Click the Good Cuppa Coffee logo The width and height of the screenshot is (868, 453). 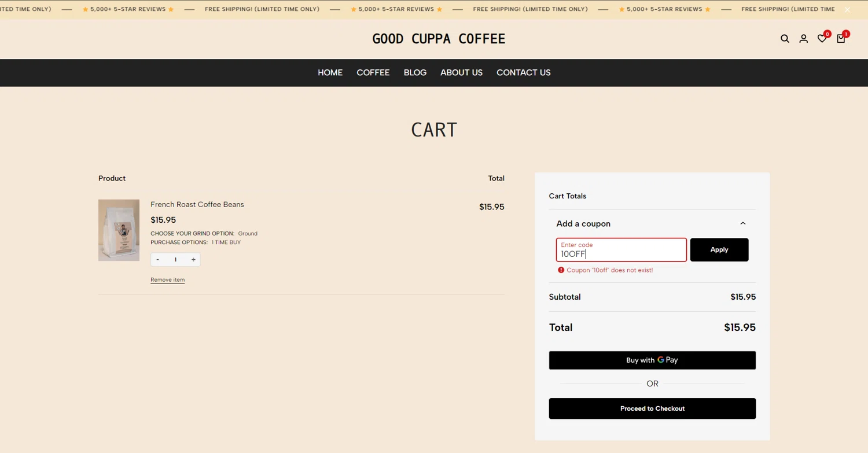point(439,39)
